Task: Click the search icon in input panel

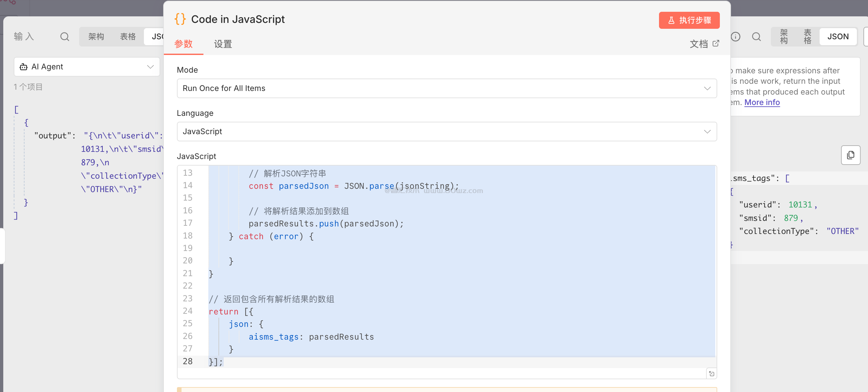Action: pyautogui.click(x=64, y=36)
